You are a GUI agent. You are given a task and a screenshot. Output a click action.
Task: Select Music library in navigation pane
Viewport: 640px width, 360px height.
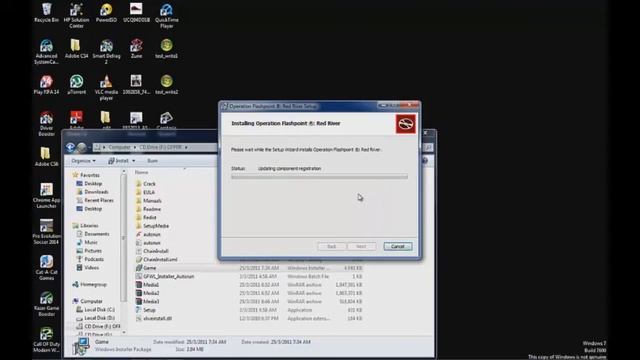[87, 242]
